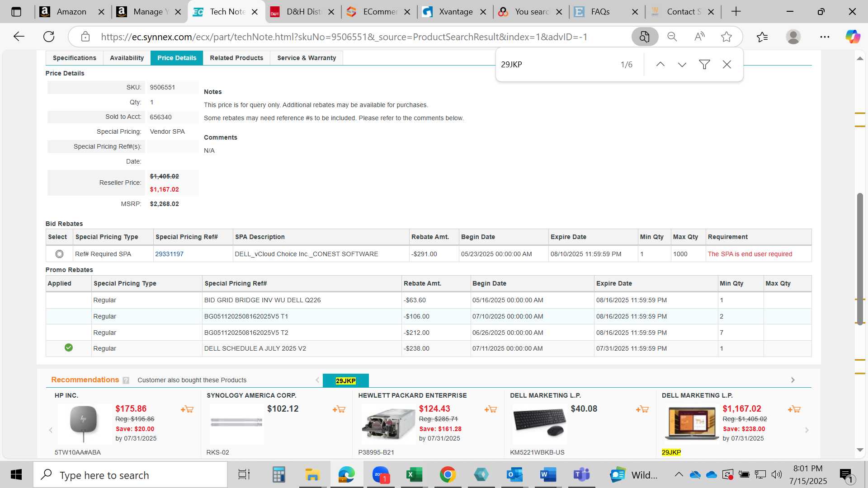Open find filter options
The height and width of the screenshot is (488, 868).
[x=704, y=65]
